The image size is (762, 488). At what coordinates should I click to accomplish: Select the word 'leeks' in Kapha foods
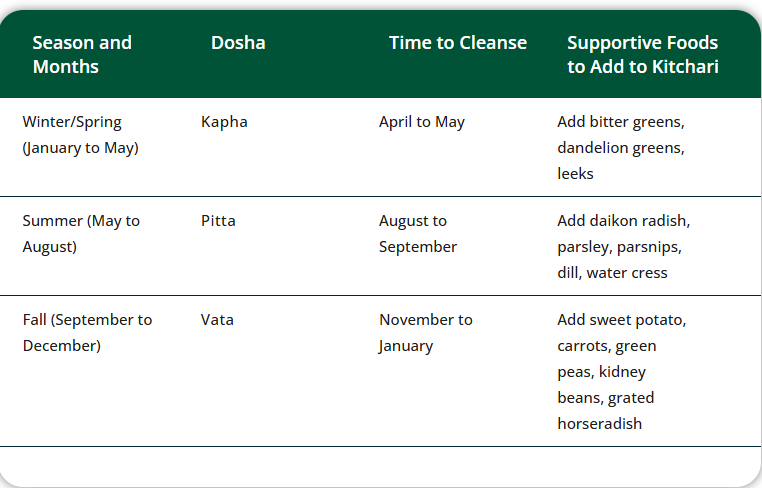(x=575, y=174)
